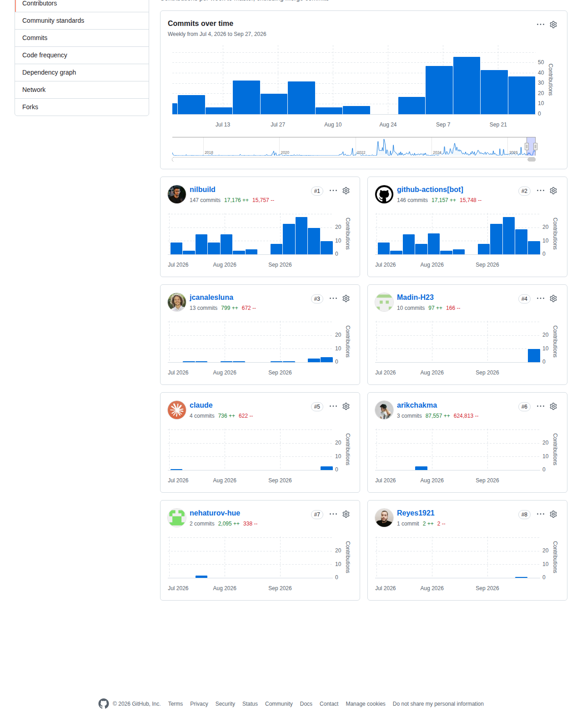Open three-dot menu on nehaturov-hue card
582x728 pixels.
(333, 514)
